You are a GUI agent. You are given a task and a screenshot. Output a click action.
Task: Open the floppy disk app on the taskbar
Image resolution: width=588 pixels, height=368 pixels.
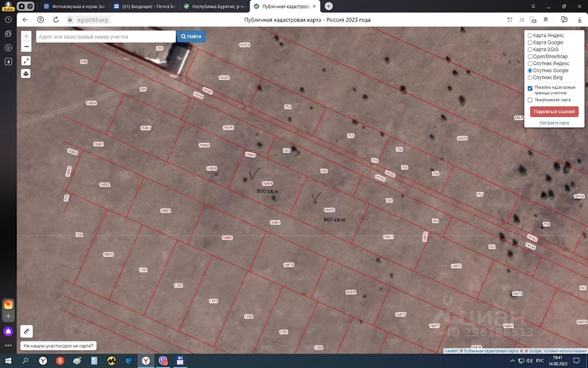click(180, 361)
